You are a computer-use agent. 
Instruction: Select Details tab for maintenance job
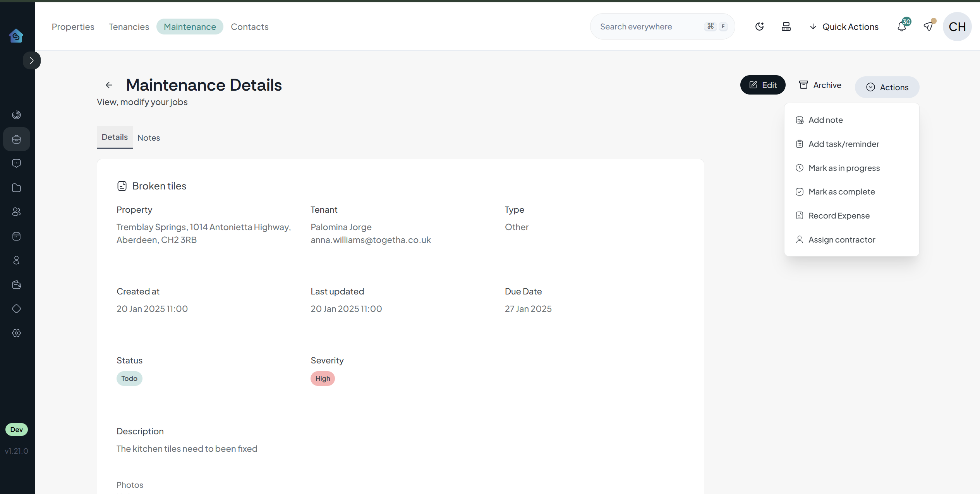click(x=114, y=136)
